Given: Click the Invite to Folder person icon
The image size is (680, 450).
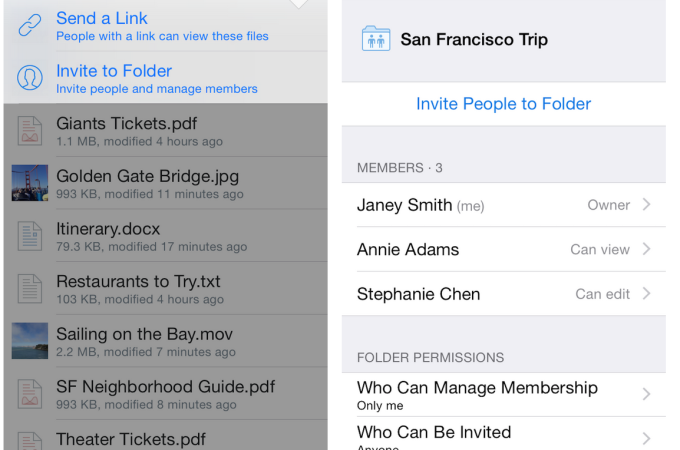Looking at the screenshot, I should pos(30,78).
